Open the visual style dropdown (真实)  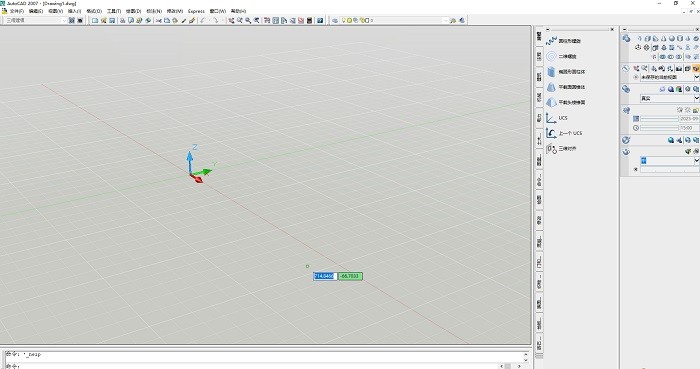coord(670,98)
